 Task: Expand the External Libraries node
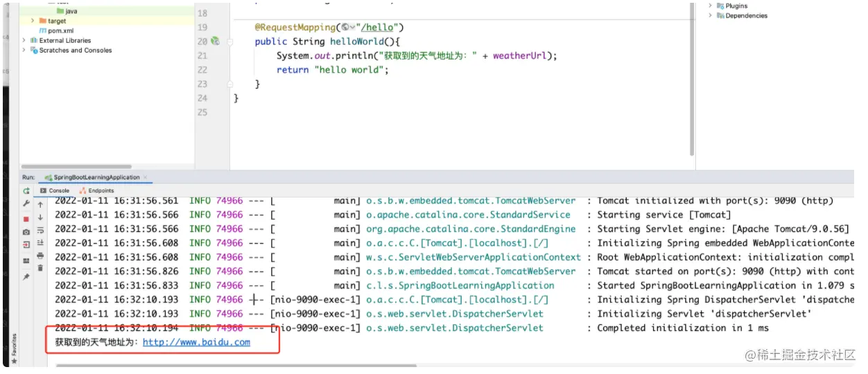[x=24, y=41]
